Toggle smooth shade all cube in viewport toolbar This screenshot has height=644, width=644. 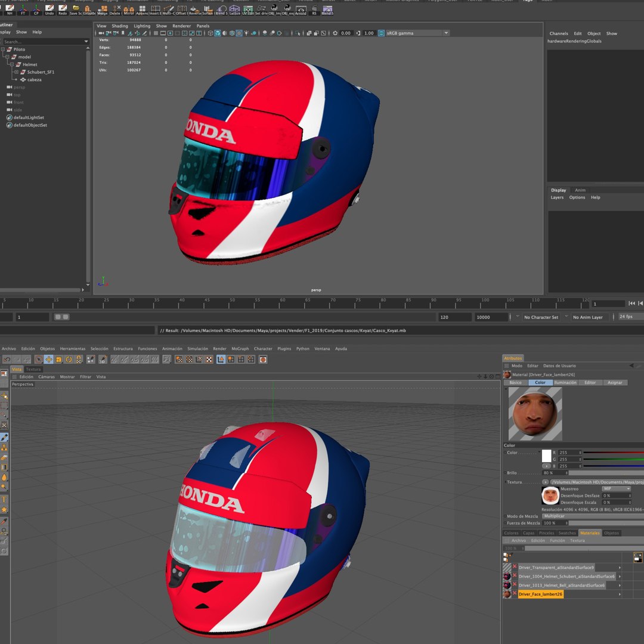(x=218, y=33)
